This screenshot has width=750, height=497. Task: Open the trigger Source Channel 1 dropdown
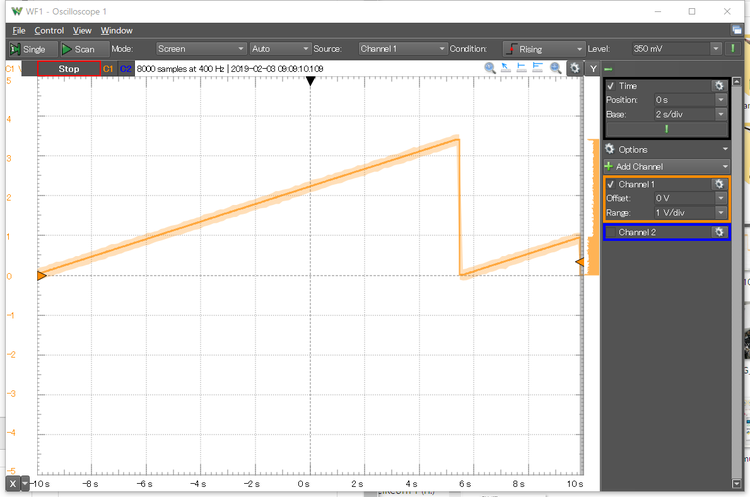tap(401, 48)
